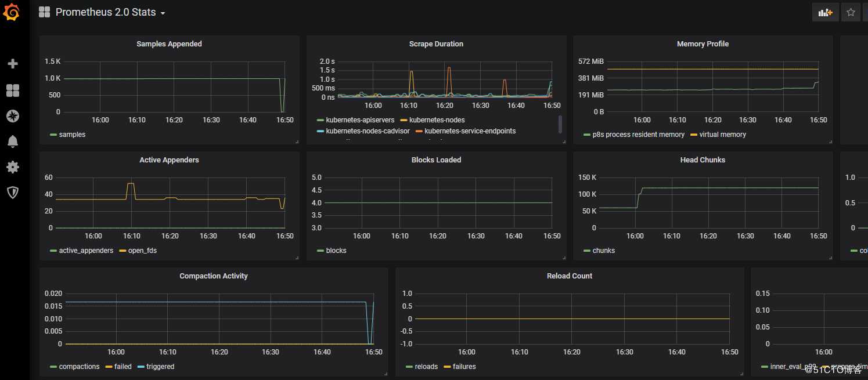Viewport: 868px width, 380px height.
Task: Click the 1.5 K axis label in Samples Appended
Action: click(53, 61)
